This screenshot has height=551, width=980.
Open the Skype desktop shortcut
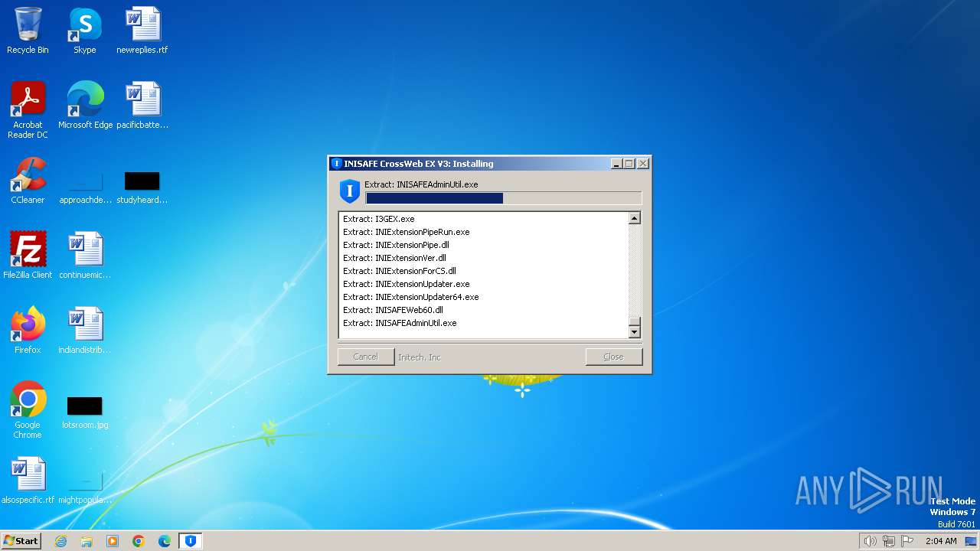click(x=85, y=31)
